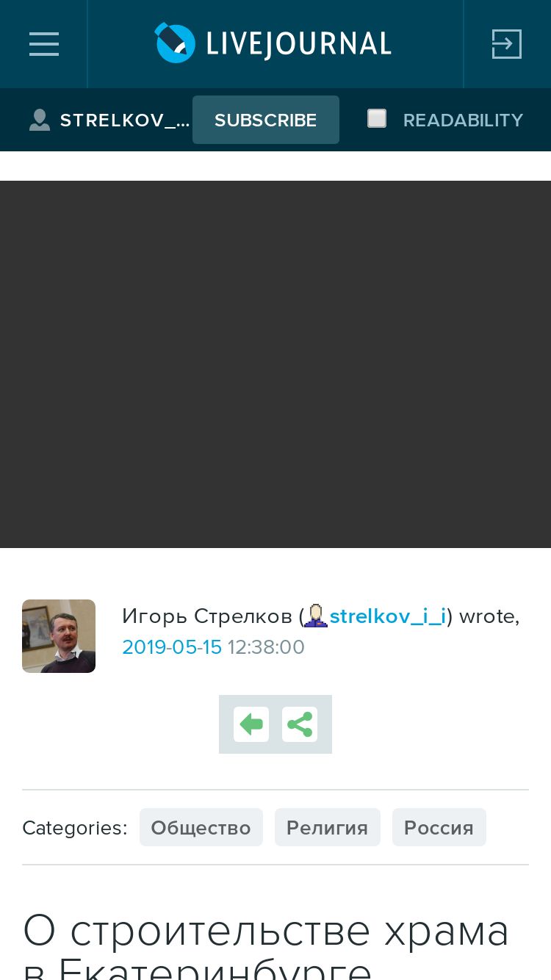This screenshot has width=551, height=980.
Task: Open the 2019-05-15 date link
Action: pyautogui.click(x=172, y=646)
